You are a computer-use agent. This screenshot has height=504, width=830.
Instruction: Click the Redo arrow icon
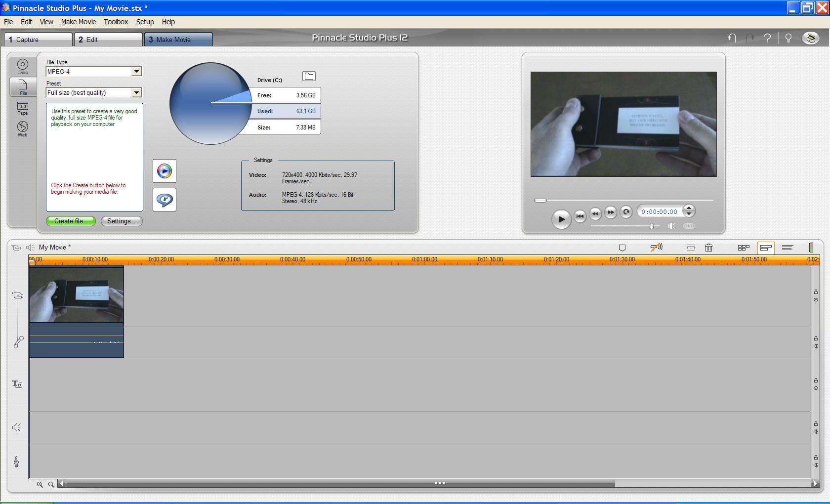[x=750, y=38]
